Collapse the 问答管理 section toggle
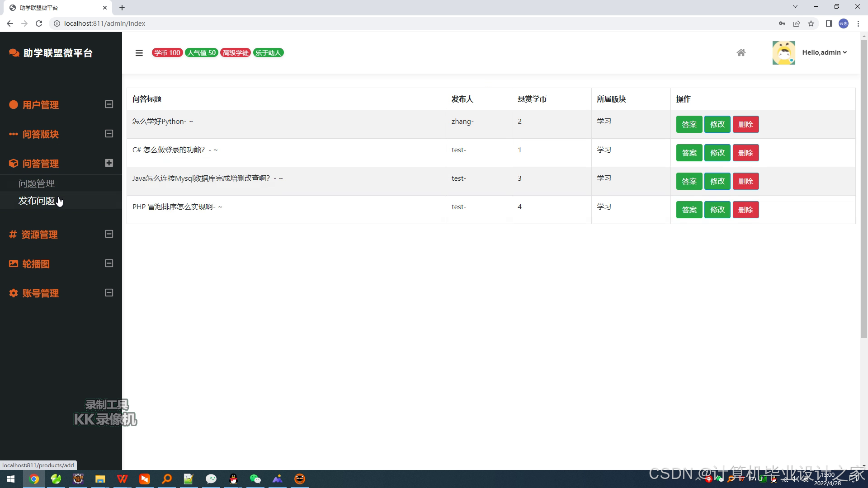 pyautogui.click(x=109, y=163)
